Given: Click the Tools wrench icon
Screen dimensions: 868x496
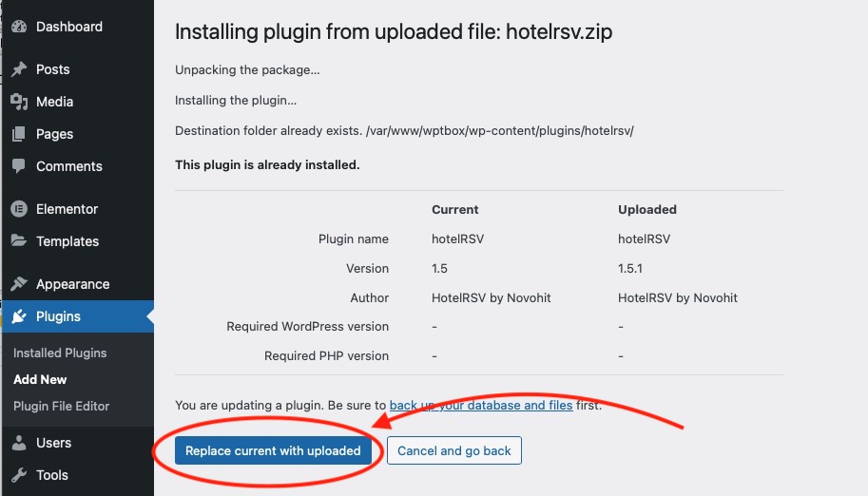Looking at the screenshot, I should (x=19, y=475).
